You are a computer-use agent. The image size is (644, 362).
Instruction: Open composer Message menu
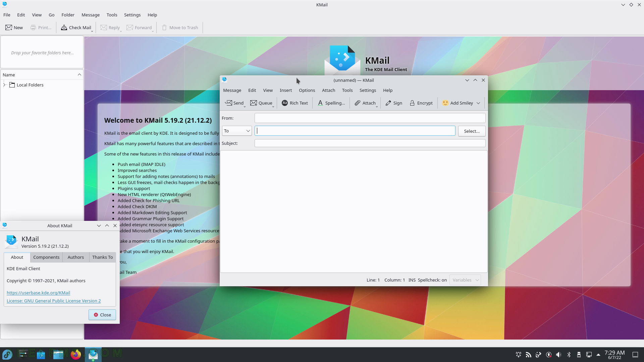tap(232, 90)
